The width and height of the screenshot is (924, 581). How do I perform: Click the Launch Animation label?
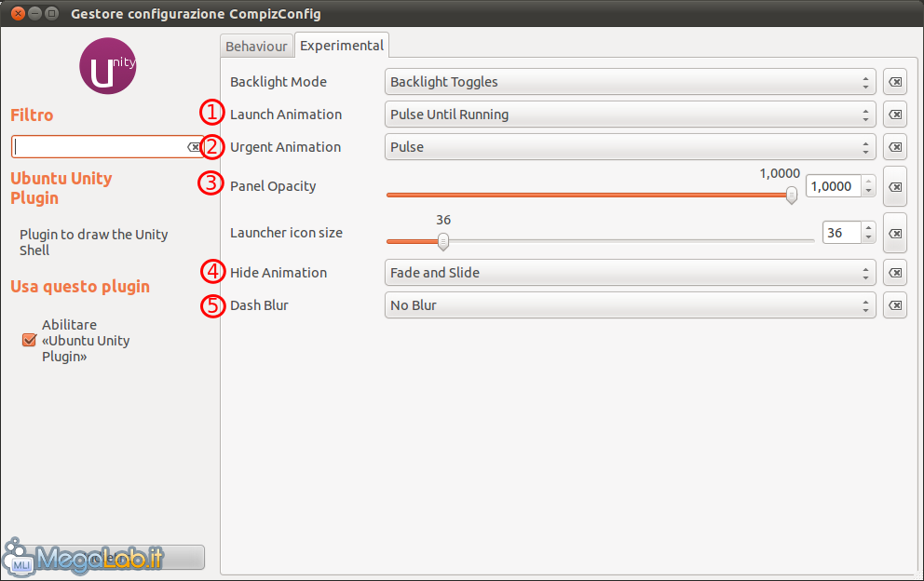point(286,115)
